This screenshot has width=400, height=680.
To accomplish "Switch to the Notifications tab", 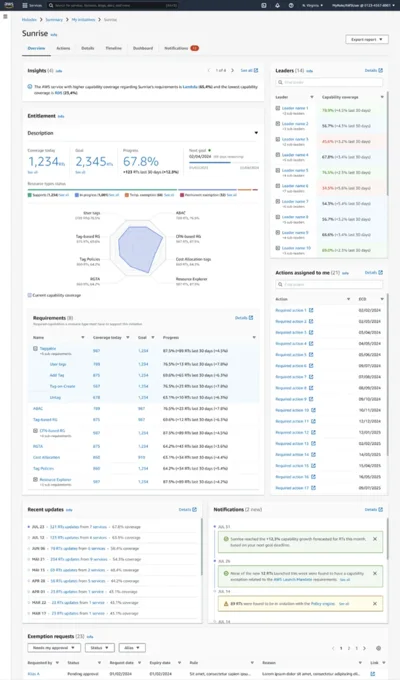I will point(181,48).
